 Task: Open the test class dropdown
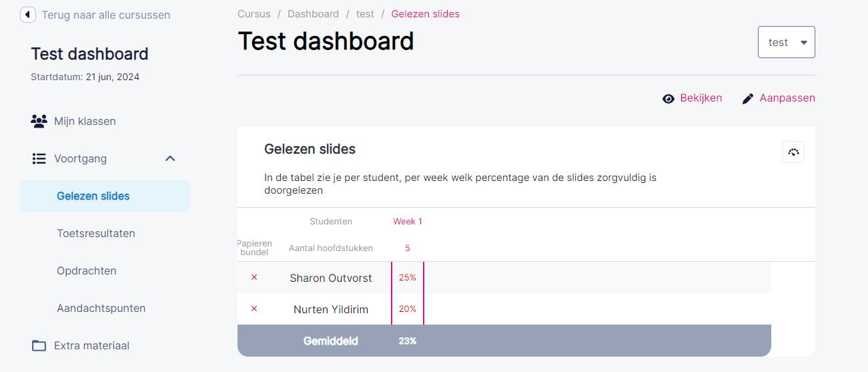[787, 42]
